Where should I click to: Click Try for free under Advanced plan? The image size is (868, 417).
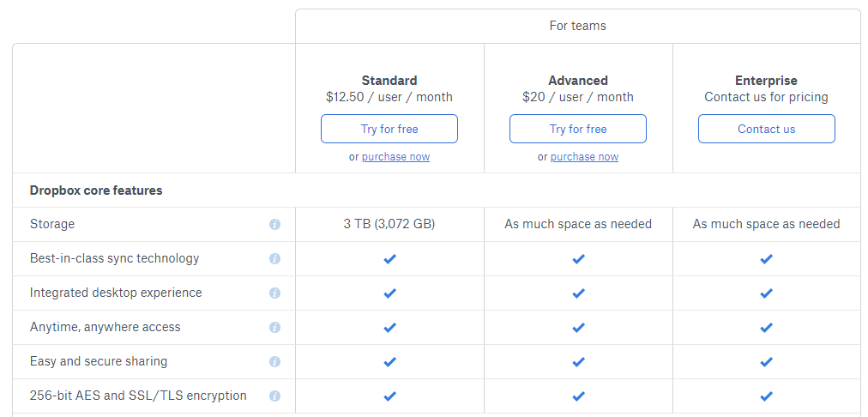(x=578, y=129)
